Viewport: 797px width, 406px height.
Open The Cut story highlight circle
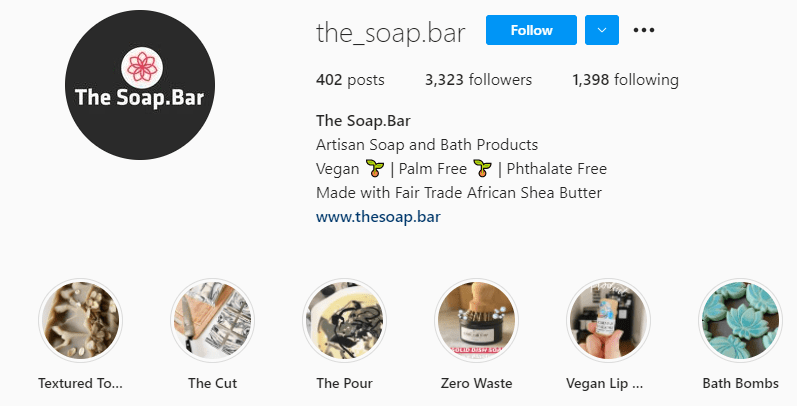[x=212, y=321]
